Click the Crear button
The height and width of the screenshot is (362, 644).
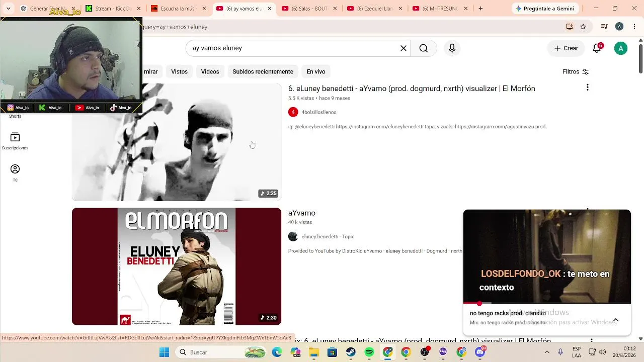click(x=566, y=48)
